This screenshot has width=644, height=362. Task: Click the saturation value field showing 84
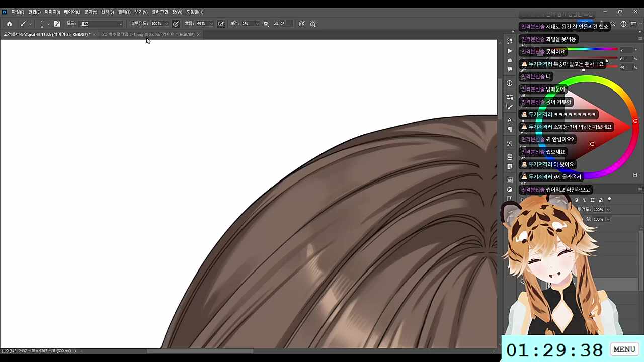[x=625, y=59]
